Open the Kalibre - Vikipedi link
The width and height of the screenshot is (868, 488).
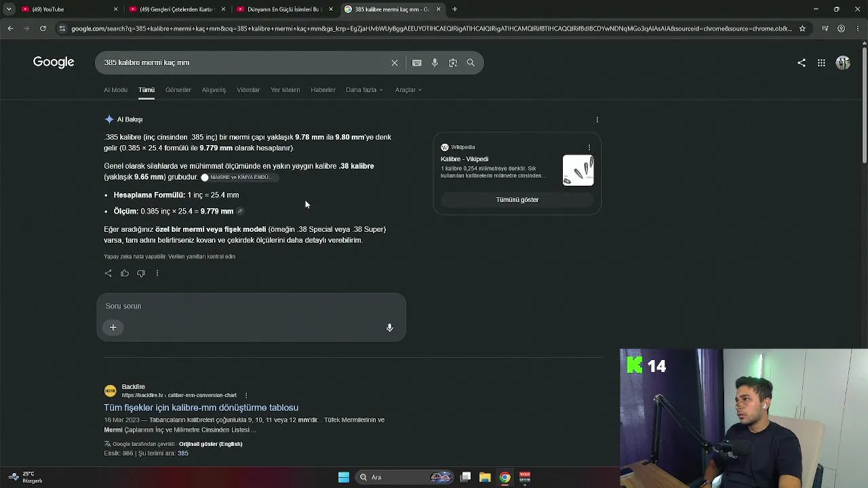point(465,159)
